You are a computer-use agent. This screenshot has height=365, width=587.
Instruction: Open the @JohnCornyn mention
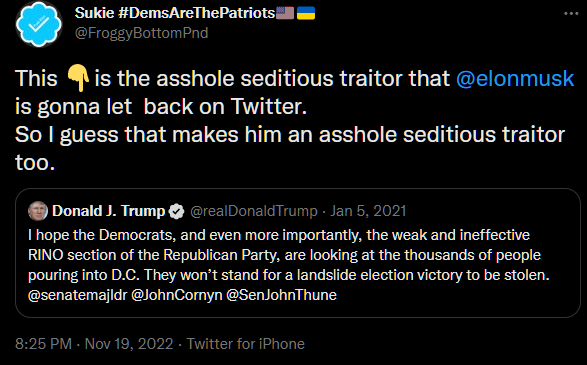177,295
